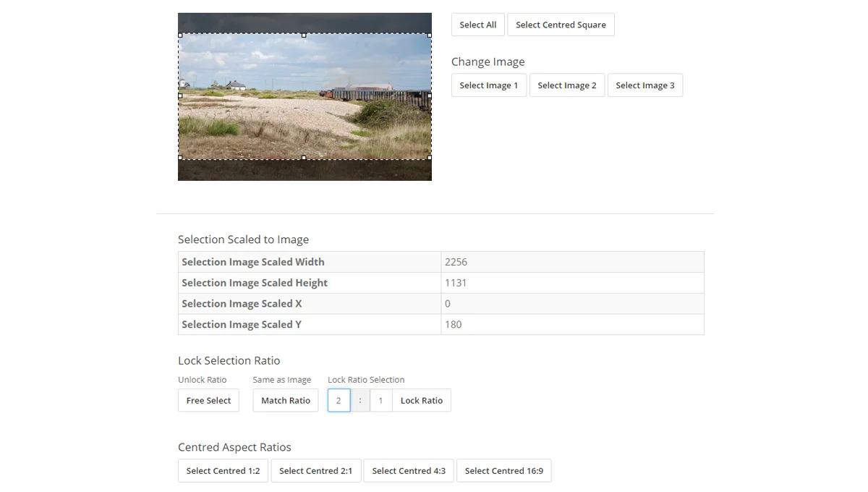
Task: Click the Select All button
Action: point(477,25)
